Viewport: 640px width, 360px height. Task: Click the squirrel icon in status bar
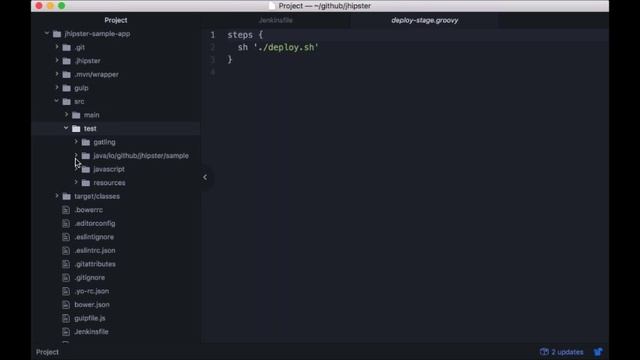598,351
